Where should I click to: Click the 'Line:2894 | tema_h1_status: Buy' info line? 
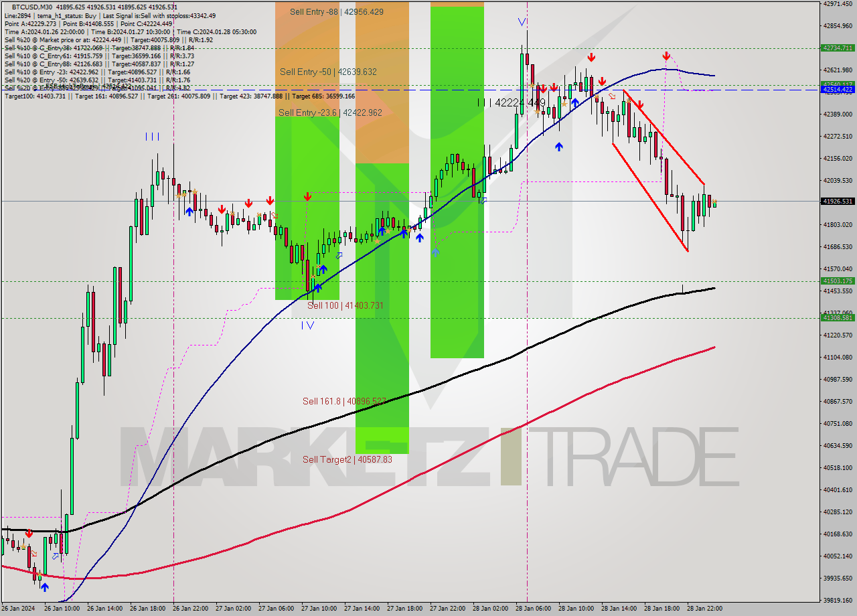110,15
